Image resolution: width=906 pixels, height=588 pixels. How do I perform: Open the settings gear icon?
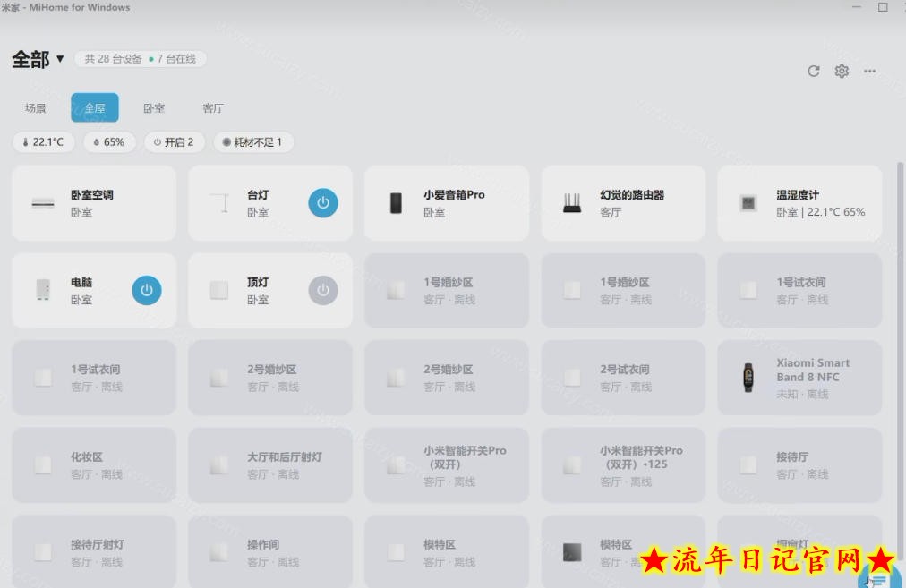842,71
